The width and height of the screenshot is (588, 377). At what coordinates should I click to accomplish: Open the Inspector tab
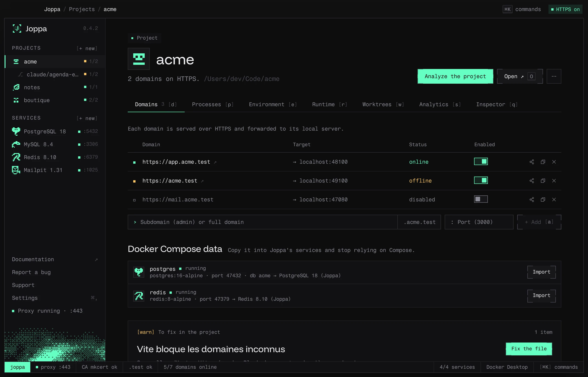coord(497,105)
